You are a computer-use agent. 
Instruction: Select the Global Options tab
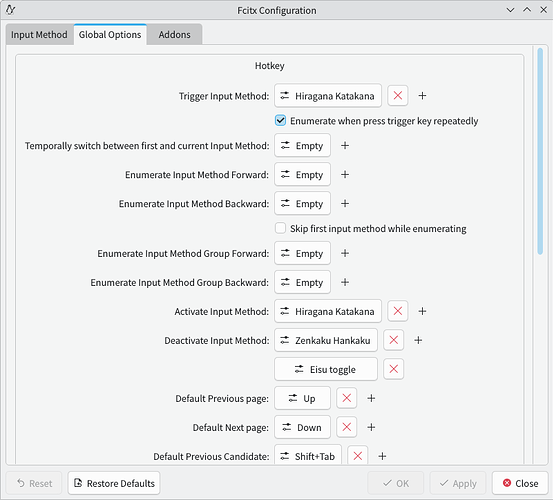pyautogui.click(x=110, y=35)
